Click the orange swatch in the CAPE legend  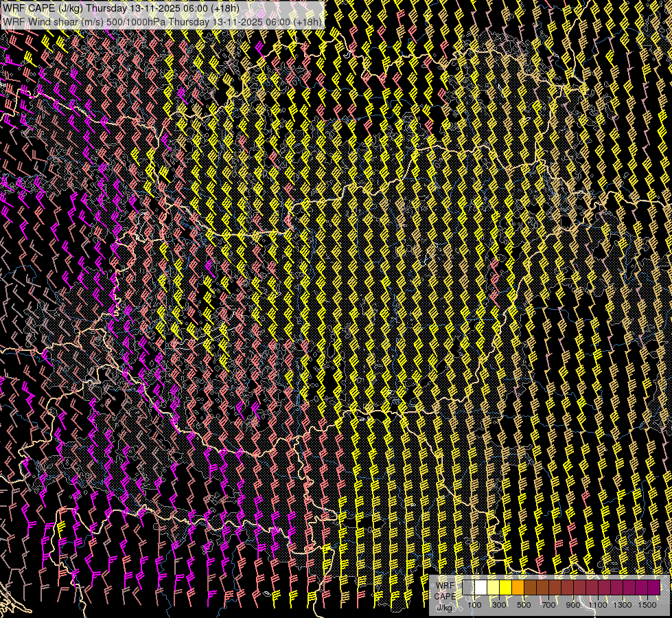[518, 587]
